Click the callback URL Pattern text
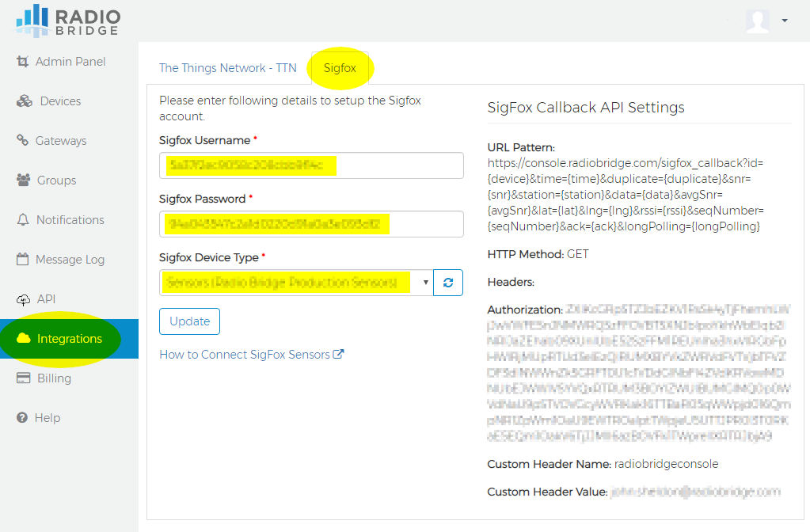This screenshot has width=810, height=532. click(x=626, y=195)
